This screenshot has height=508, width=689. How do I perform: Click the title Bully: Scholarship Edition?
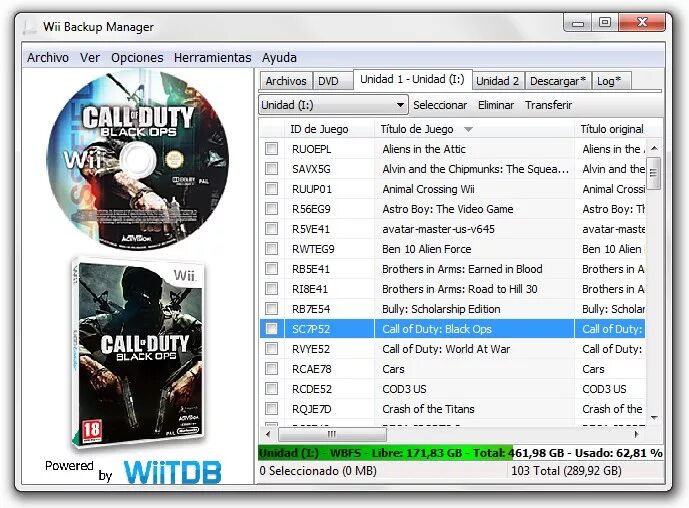(x=441, y=309)
